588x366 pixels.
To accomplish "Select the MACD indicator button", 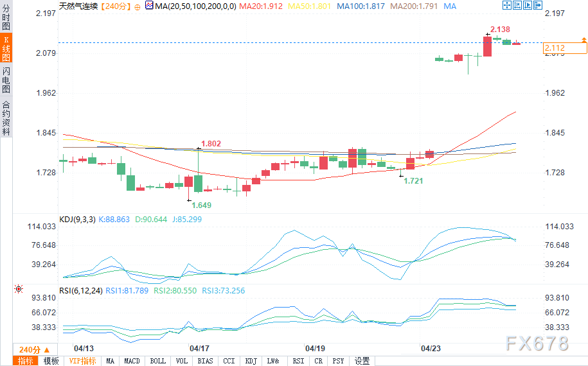I will [132, 361].
